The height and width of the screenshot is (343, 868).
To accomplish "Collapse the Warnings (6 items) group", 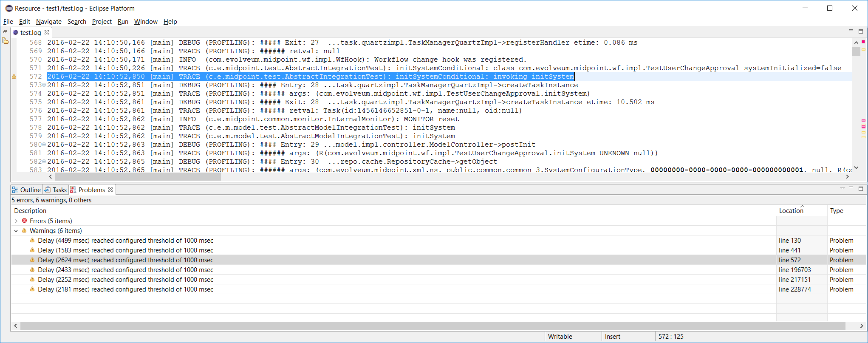I will (x=16, y=231).
